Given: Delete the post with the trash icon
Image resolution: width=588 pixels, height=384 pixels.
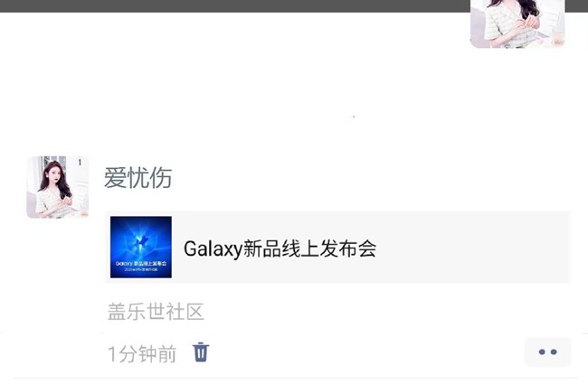Looking at the screenshot, I should click(x=201, y=352).
